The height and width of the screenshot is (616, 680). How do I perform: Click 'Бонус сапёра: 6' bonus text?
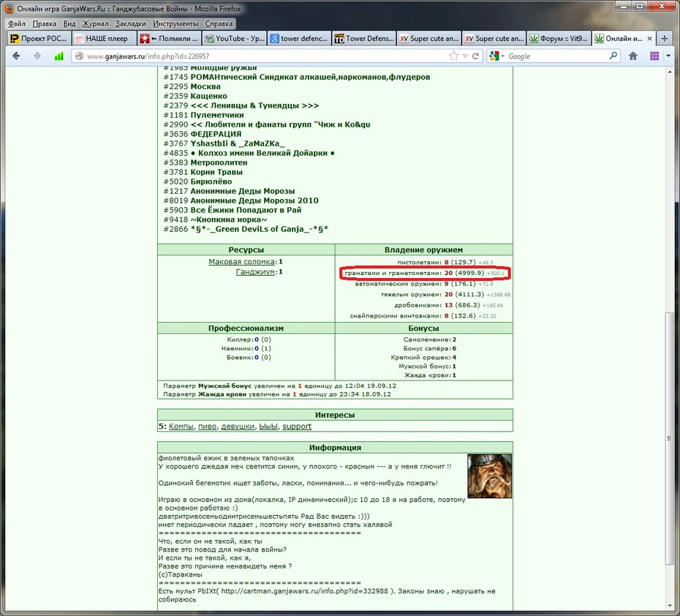pyautogui.click(x=429, y=348)
